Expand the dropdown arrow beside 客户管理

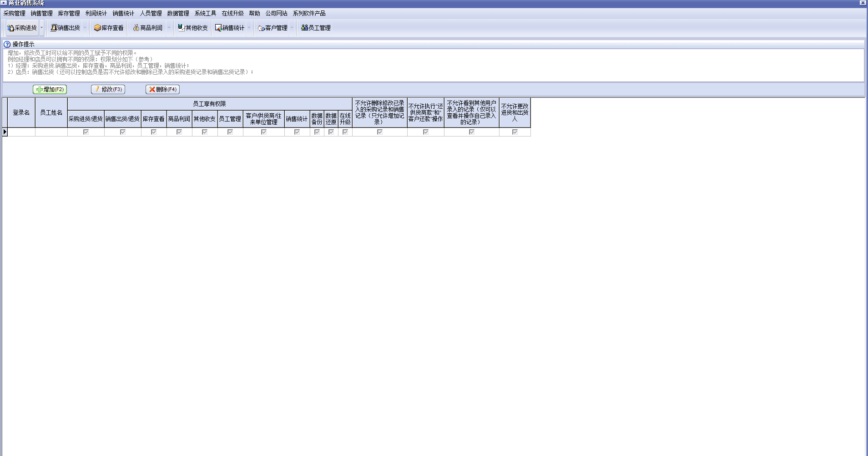292,28
